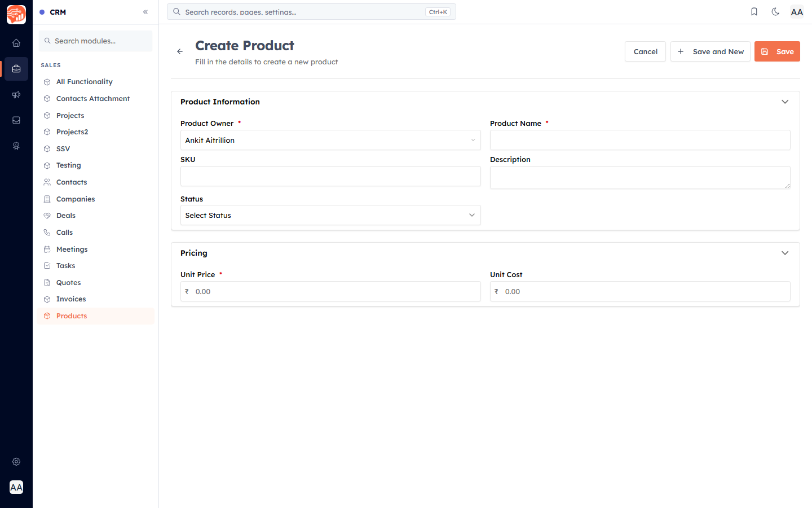
Task: Click the search magnifier icon in the top bar
Action: 176,12
